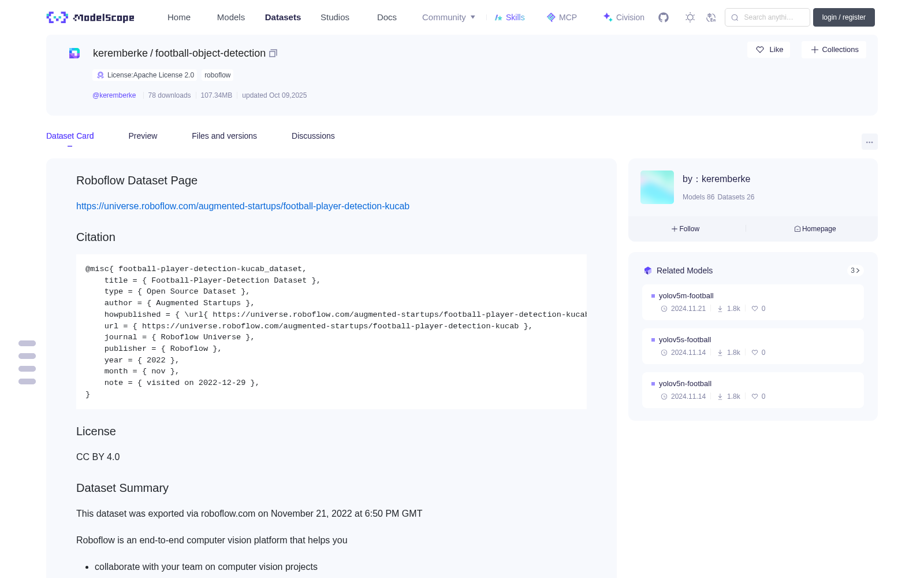Follow the author keremberke
The height and width of the screenshot is (578, 924).
[x=685, y=229]
